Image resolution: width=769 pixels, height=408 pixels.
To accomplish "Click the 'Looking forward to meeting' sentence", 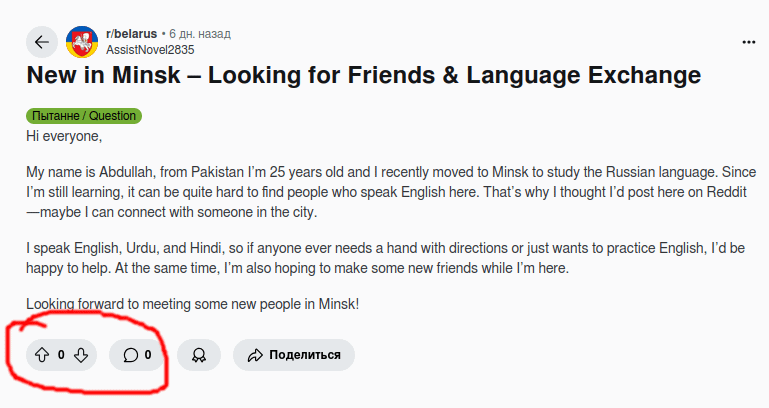I will click(191, 303).
